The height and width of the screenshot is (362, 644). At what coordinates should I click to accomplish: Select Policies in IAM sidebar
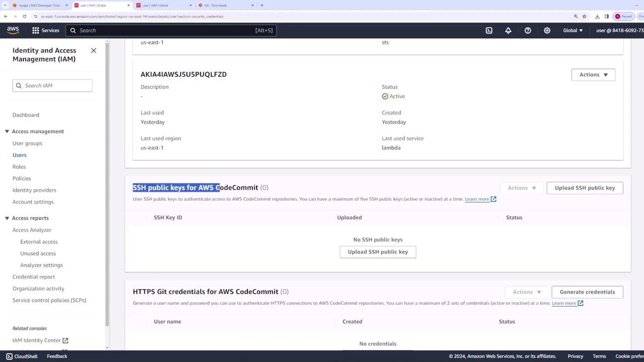coord(22,178)
